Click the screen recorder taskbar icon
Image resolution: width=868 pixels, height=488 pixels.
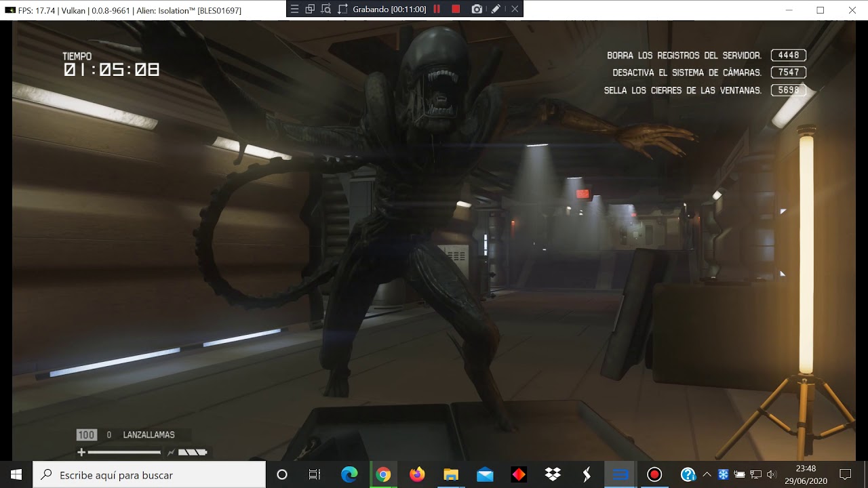point(654,474)
